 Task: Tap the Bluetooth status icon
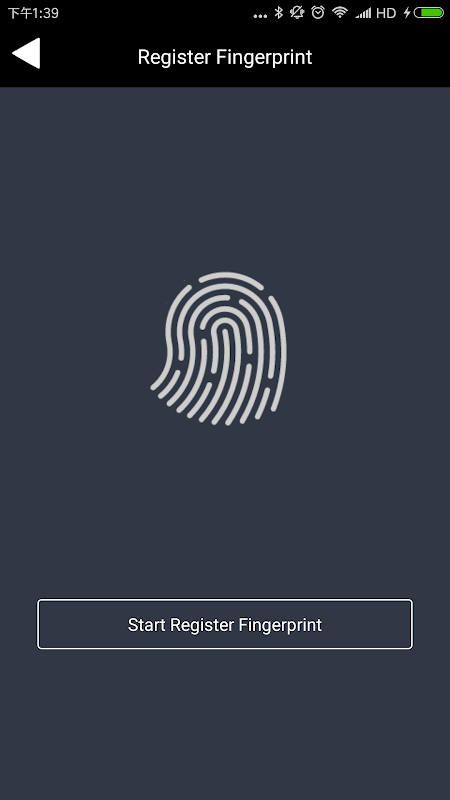(279, 13)
